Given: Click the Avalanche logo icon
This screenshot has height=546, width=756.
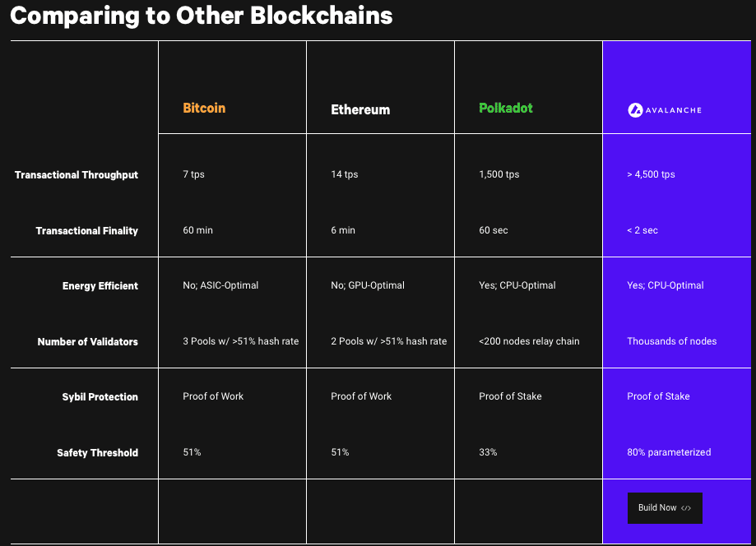Looking at the screenshot, I should 634,109.
